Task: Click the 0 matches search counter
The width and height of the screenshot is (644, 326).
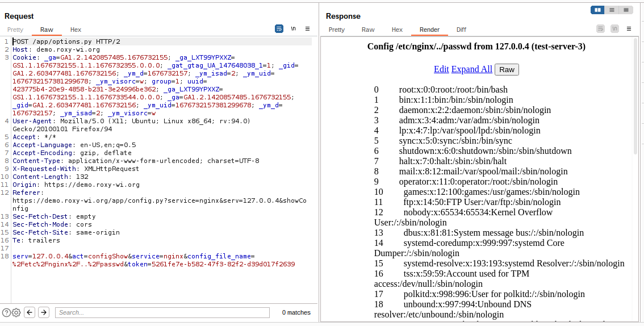Action: (296, 312)
